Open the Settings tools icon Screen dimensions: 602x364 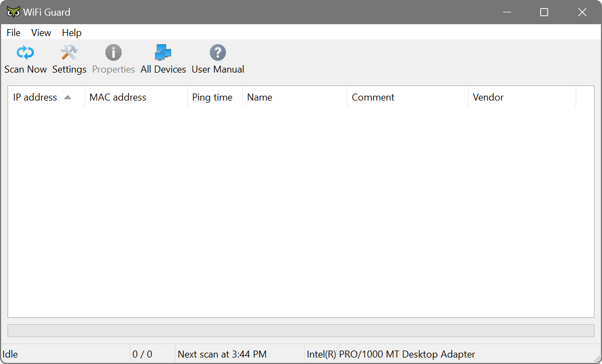[x=69, y=59]
